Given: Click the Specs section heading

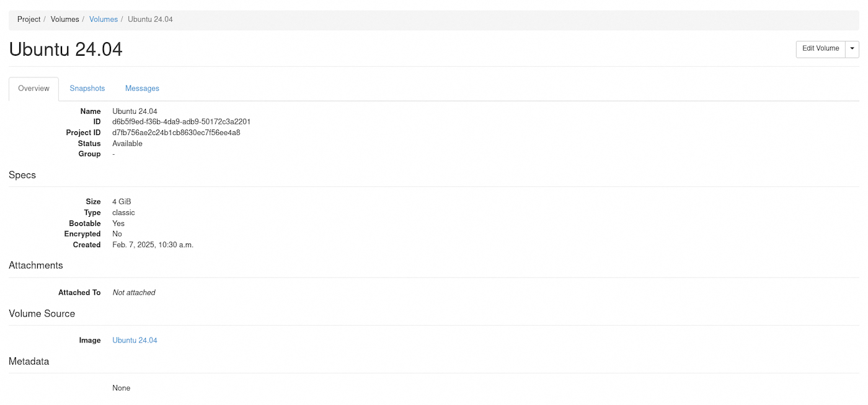Looking at the screenshot, I should 22,175.
